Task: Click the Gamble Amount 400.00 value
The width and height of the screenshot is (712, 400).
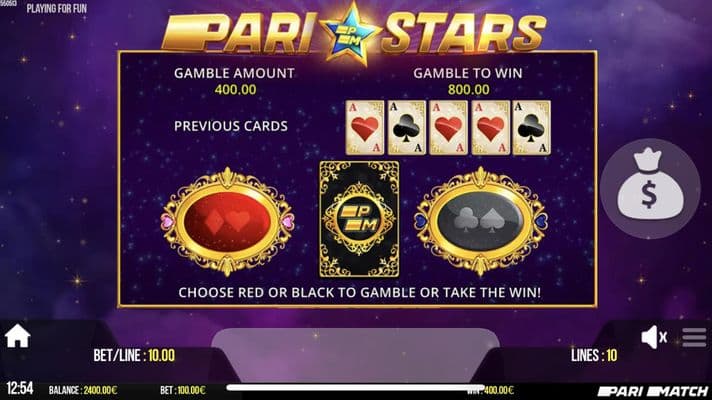Action: (235, 89)
